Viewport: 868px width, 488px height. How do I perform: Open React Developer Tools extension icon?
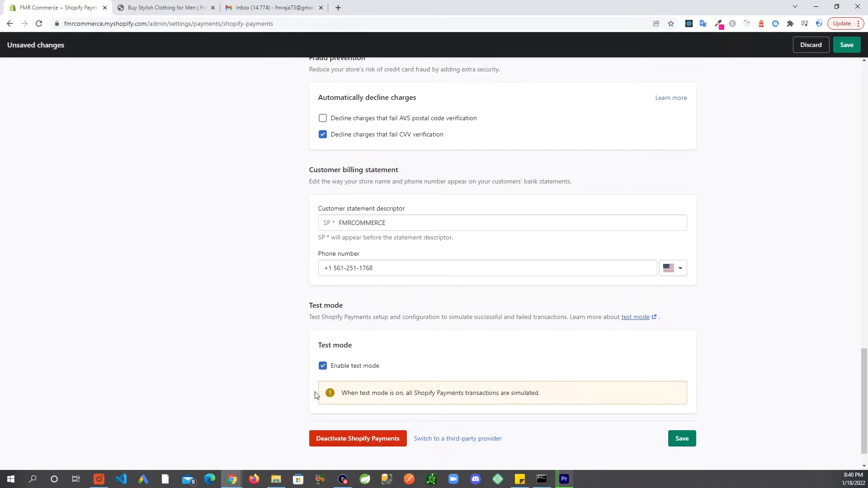[x=689, y=23]
